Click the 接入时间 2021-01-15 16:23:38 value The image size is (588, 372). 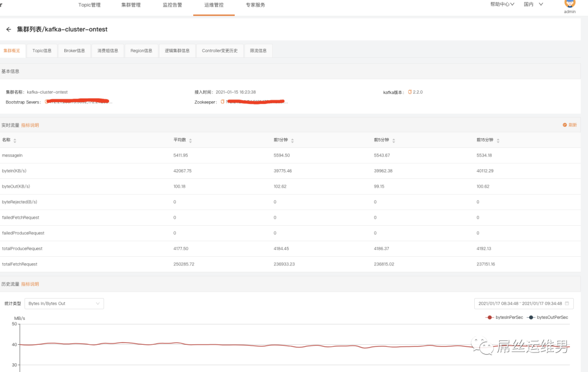(x=236, y=92)
